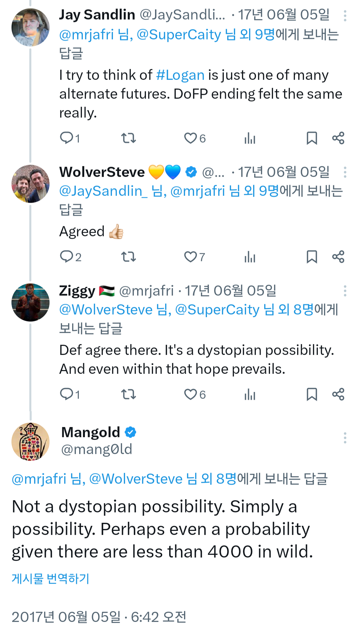View Ziggy's profile avatar
This screenshot has width=364, height=626.
pos(30,302)
